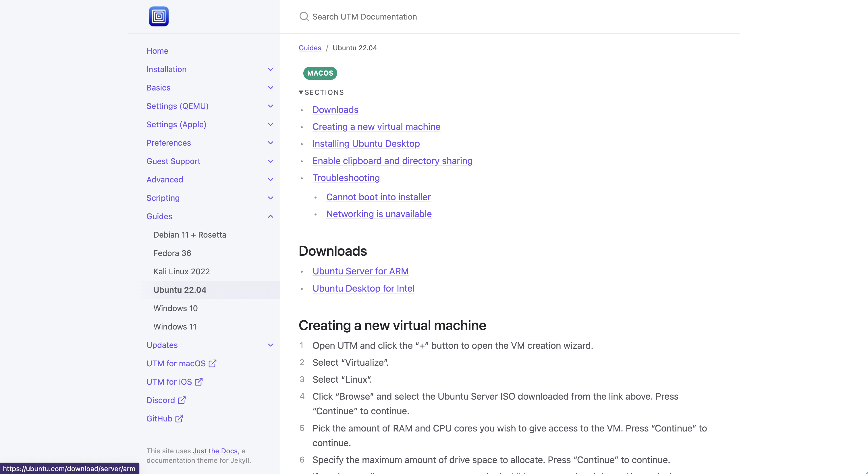Click the UTM logo icon
This screenshot has height=474, width=868.
tap(159, 17)
